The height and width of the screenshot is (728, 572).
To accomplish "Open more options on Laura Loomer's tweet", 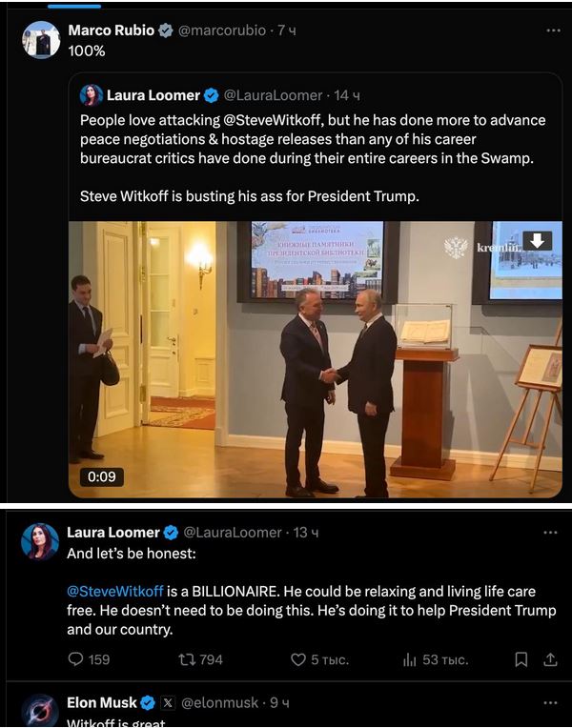I will point(552,532).
